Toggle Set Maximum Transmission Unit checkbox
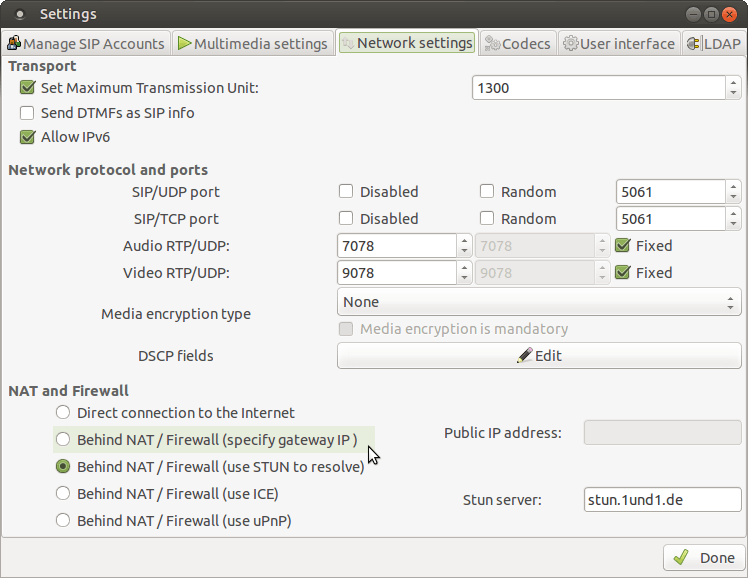Viewport: 748px width, 578px height. coord(27,88)
